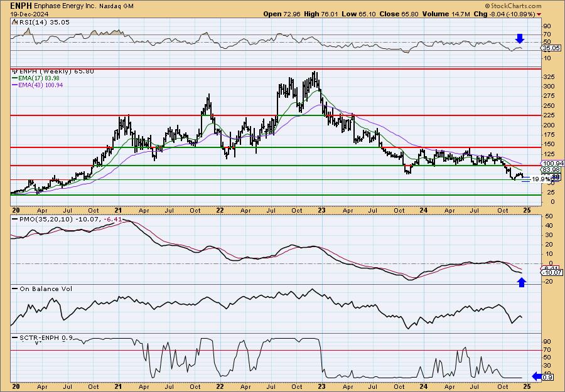Viewport: 565px width, 392px height.
Task: Click the black PMO legend line swatch
Action: (x=15, y=219)
